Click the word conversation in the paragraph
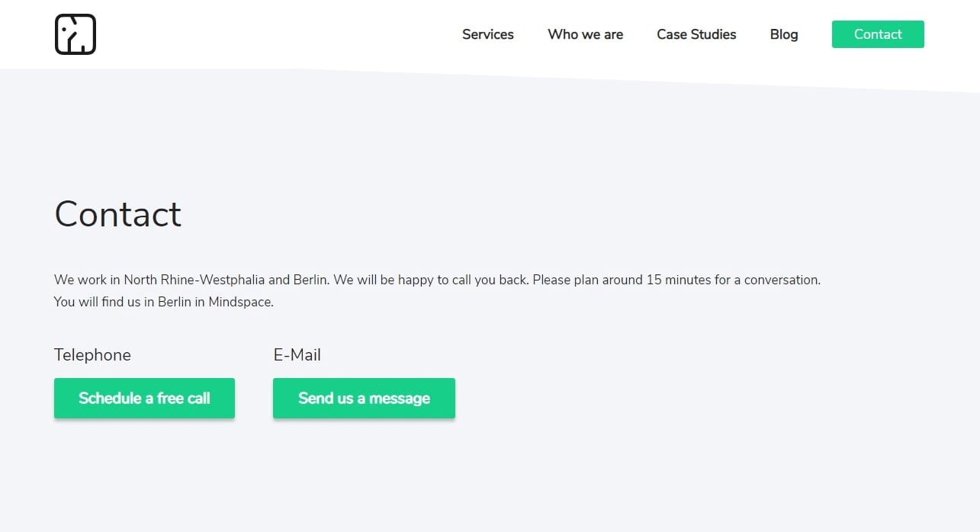This screenshot has height=532, width=980. pos(781,280)
